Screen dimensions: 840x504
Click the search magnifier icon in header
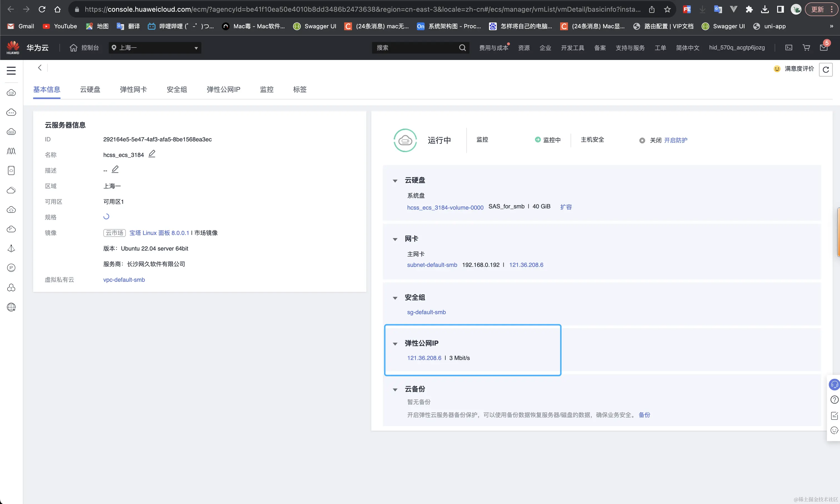pos(462,47)
